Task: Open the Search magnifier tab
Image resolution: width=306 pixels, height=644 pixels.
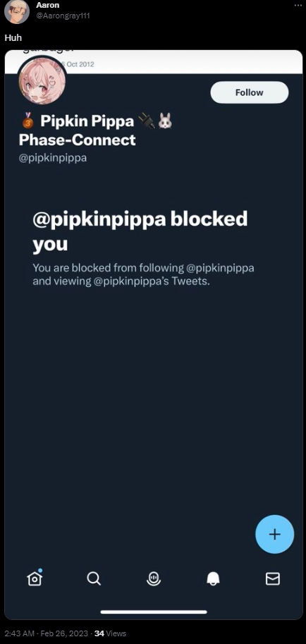Action: [94, 578]
